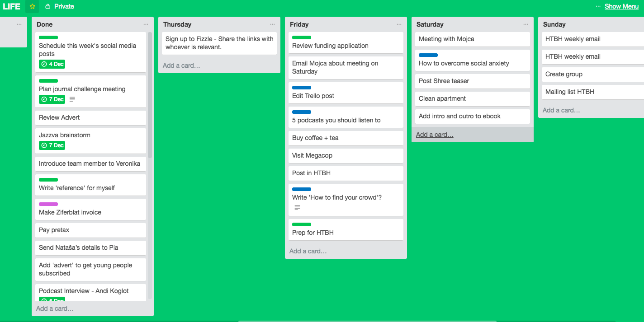Screen dimensions: 644x322
Task: Click blue label on Edit Trello post card
Action: [x=302, y=88]
